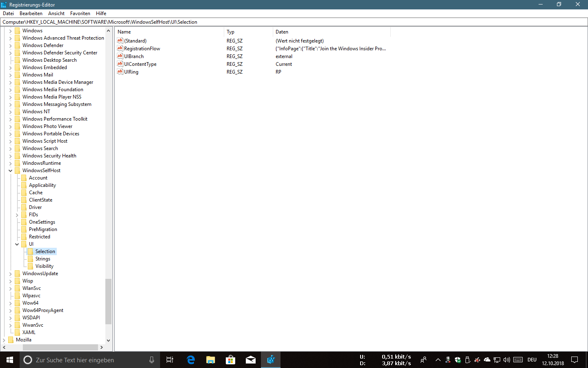
Task: Open File Explorer from the taskbar
Action: point(211,360)
